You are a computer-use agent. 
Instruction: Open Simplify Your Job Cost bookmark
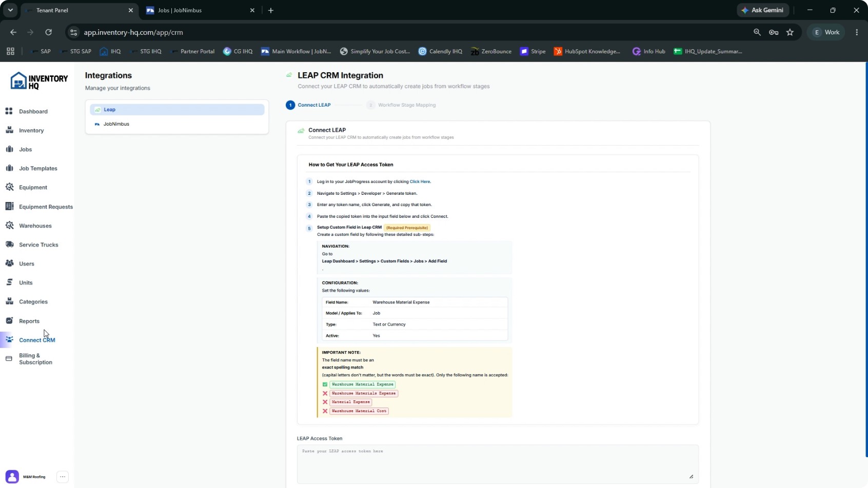click(x=375, y=51)
